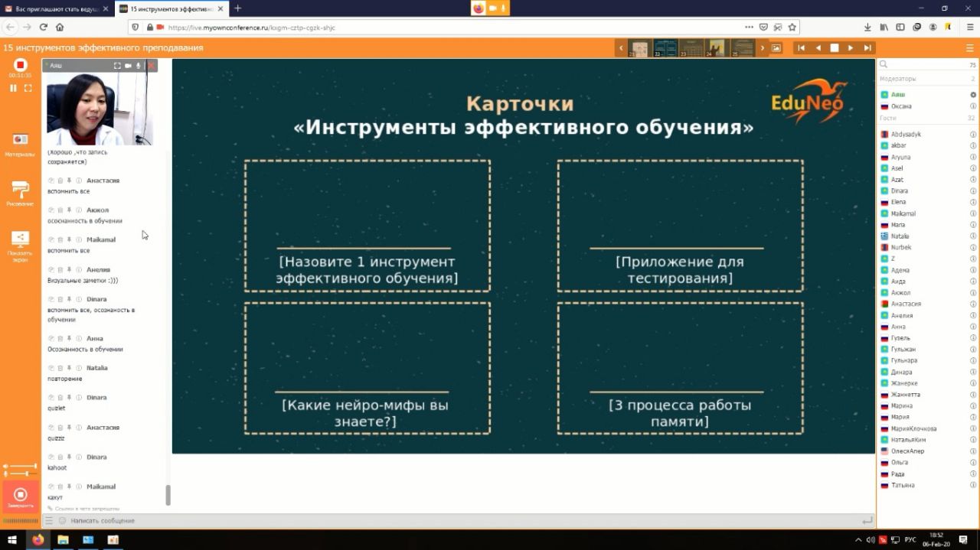This screenshot has width=980, height=550.
Task: Go to the next slide using the play arrow
Action: coord(851,47)
